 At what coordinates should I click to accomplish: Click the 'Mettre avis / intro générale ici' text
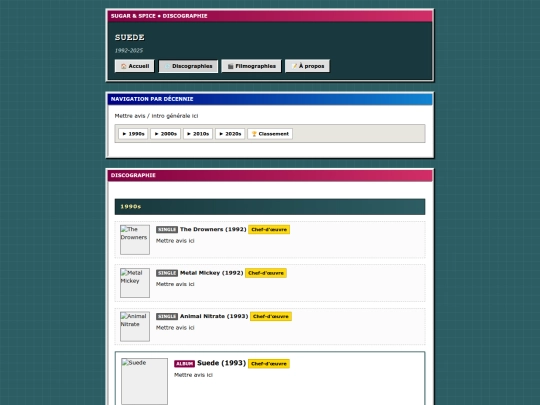156,116
